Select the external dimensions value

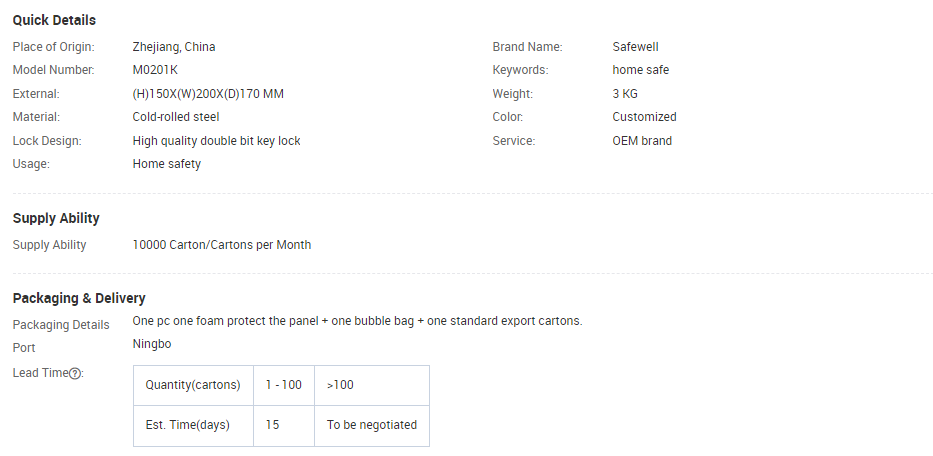pos(208,94)
